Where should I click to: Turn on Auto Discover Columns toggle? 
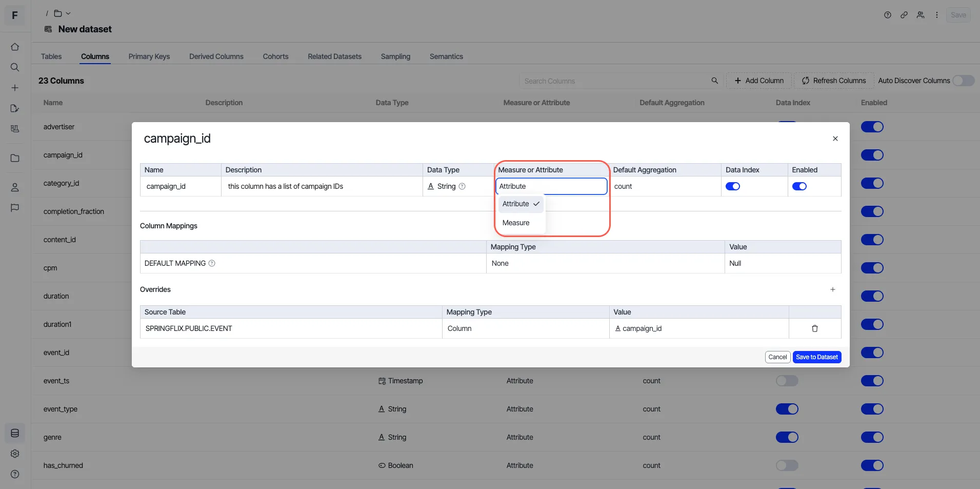(964, 81)
